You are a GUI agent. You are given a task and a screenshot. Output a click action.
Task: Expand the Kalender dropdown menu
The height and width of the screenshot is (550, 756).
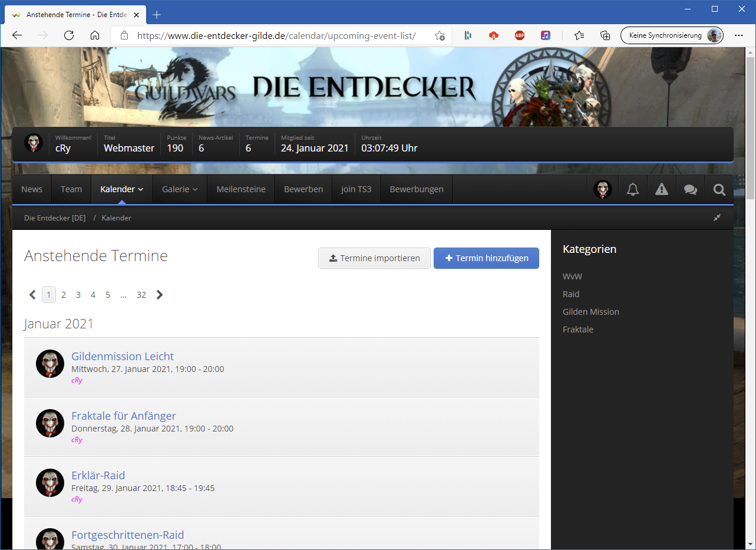[x=122, y=189]
